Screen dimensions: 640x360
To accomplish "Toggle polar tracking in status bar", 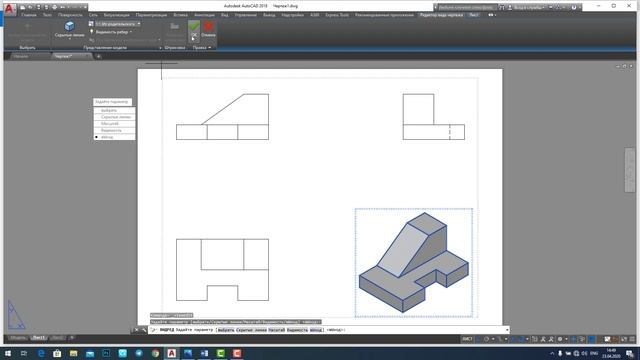I will tap(487, 339).
